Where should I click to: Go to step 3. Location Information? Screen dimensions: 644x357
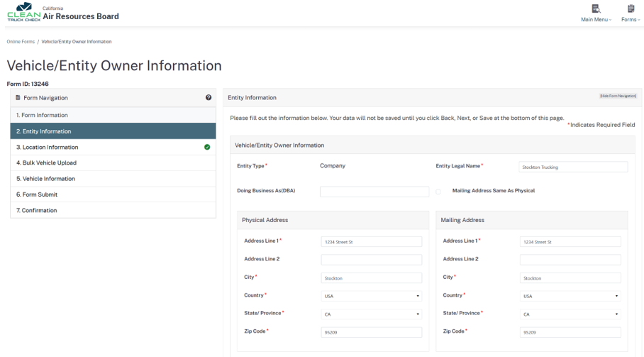click(113, 147)
